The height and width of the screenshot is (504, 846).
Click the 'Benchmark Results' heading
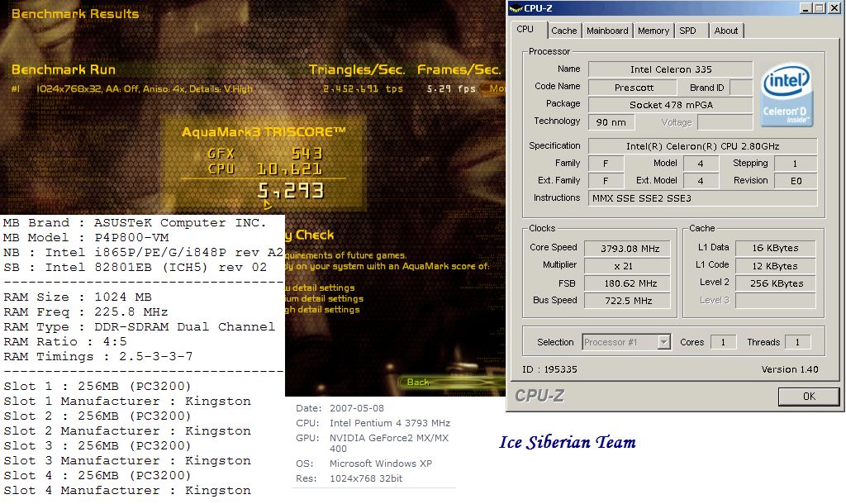75,14
